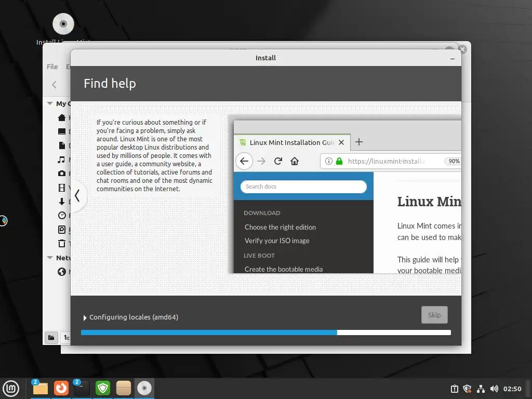This screenshot has height=399, width=532.
Task: Select Music icon in file manager sidebar
Action: [x=61, y=159]
